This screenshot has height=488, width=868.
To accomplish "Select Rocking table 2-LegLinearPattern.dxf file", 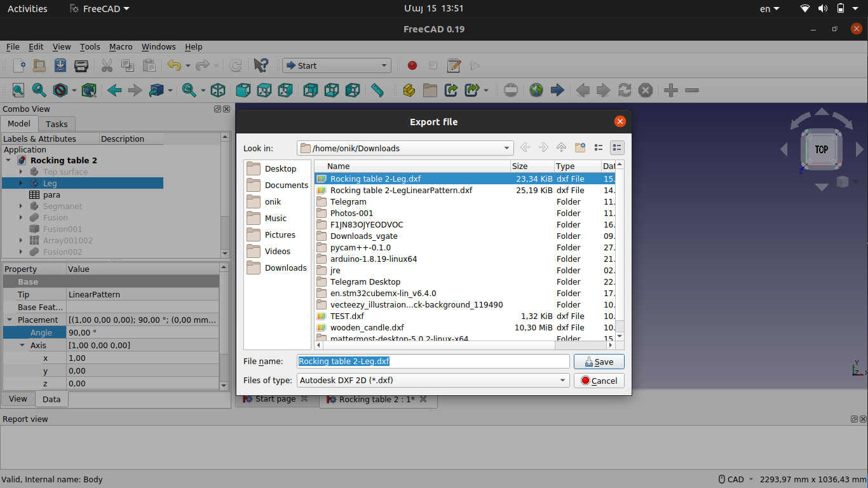I will (401, 190).
